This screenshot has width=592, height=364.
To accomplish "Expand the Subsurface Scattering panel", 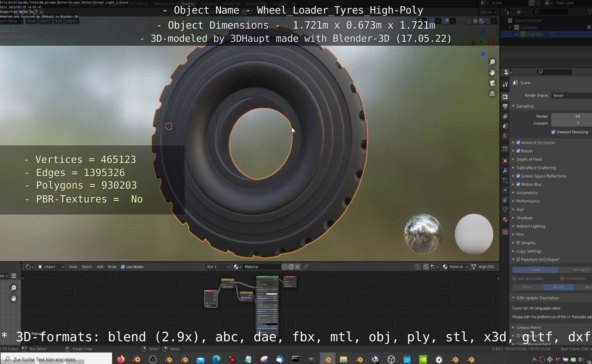I will click(x=536, y=168).
